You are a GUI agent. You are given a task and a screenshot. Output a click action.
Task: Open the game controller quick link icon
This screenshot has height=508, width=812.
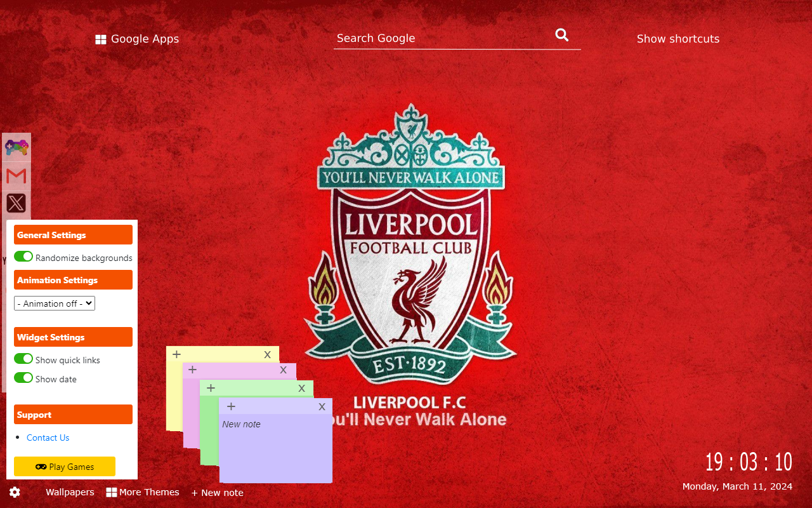coord(16,148)
